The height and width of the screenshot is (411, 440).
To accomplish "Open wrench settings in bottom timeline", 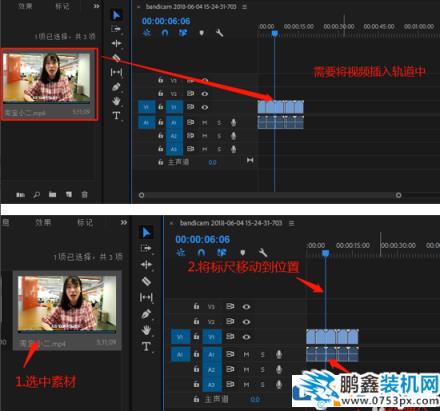I will pyautogui.click(x=263, y=252).
